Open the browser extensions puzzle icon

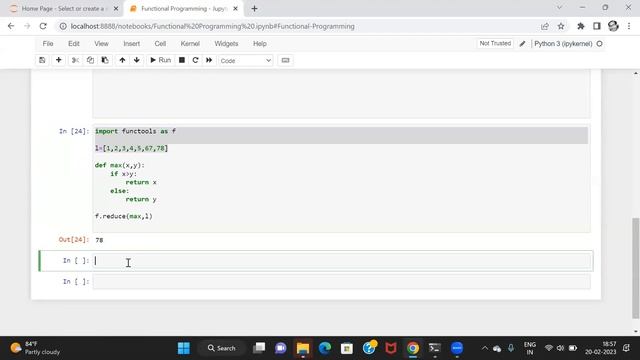(x=580, y=26)
